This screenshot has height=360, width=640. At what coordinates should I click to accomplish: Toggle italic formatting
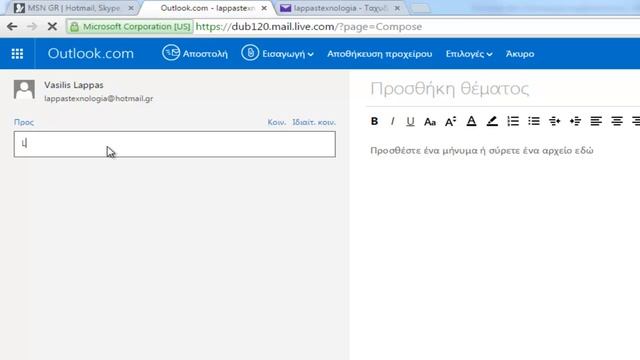[x=392, y=121]
